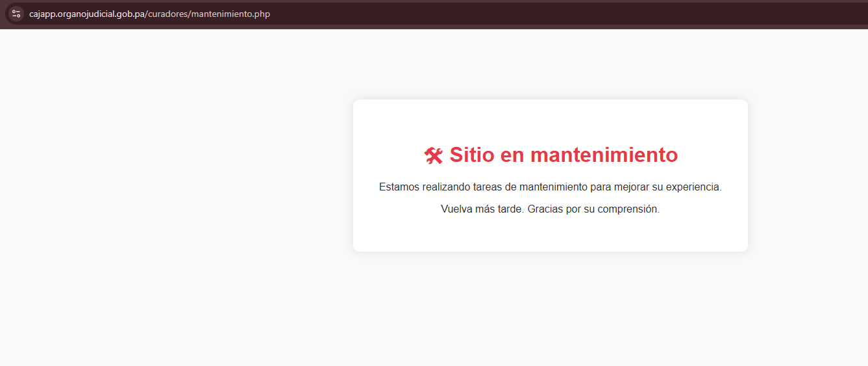Click "Gracias por su comprensión" text
This screenshot has height=366, width=868.
pyautogui.click(x=593, y=209)
